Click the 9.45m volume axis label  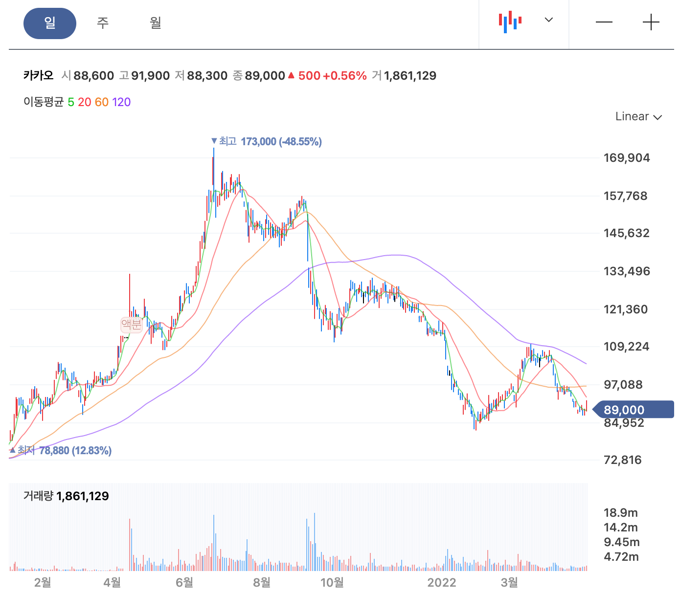tap(622, 542)
